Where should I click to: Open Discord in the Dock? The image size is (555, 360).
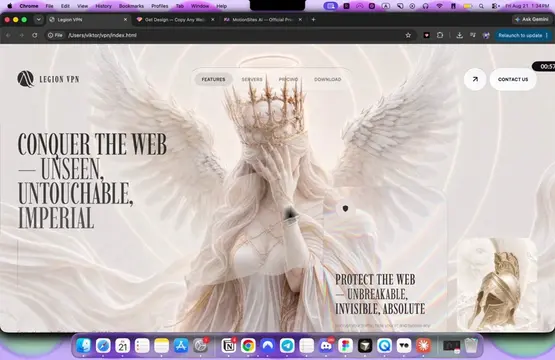326,345
